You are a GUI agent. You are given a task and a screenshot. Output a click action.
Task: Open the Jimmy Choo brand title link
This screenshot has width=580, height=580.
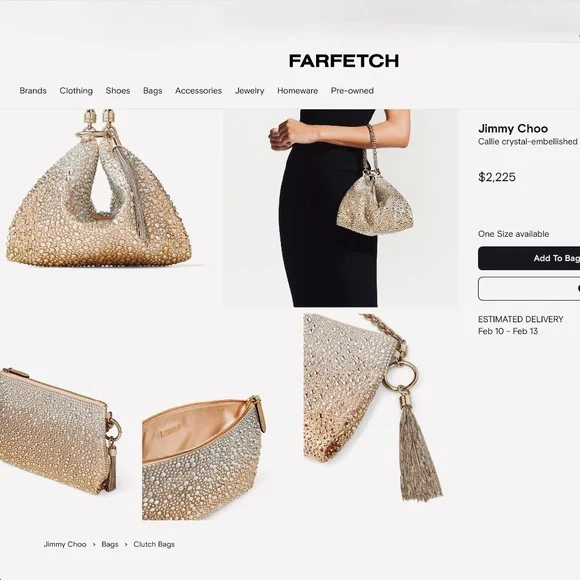(x=513, y=128)
